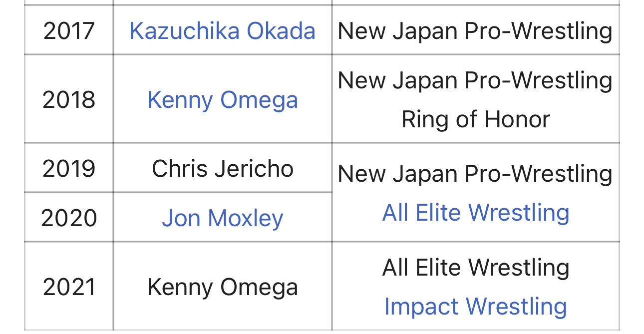Screen dimensions: 644x334
Task: Click the black Kenny Omega text for 2021
Action: coord(223,288)
